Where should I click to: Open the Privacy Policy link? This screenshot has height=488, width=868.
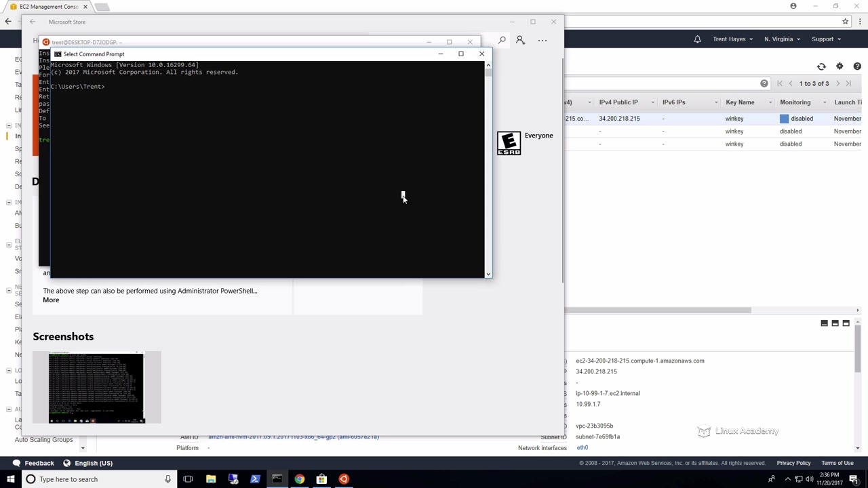tap(793, 463)
